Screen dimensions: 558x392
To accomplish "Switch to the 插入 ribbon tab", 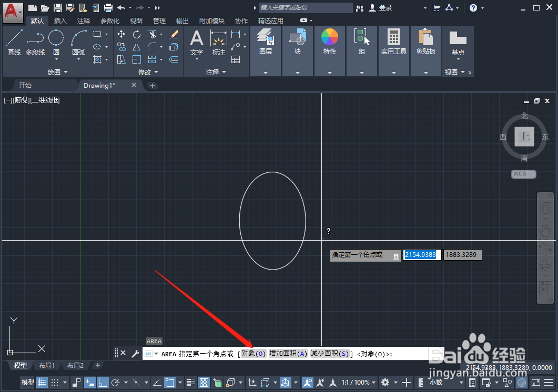I will [60, 20].
